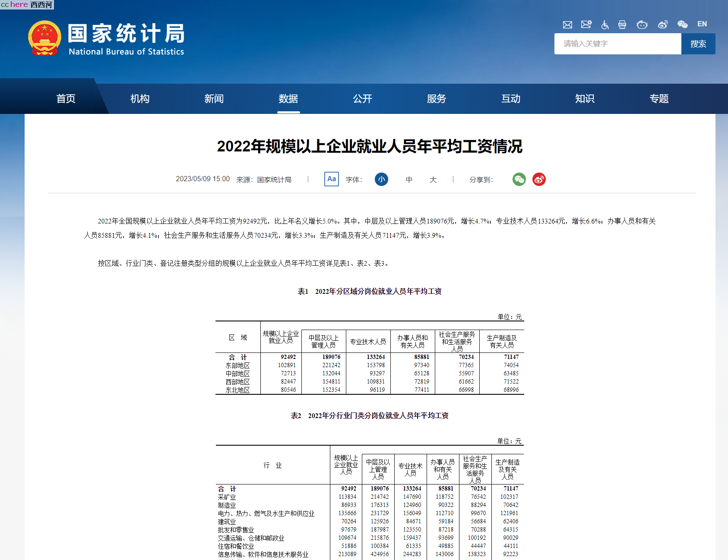Click publication date 2023/05/09 15:00
Viewport: 728px width, 560px height.
pos(203,179)
